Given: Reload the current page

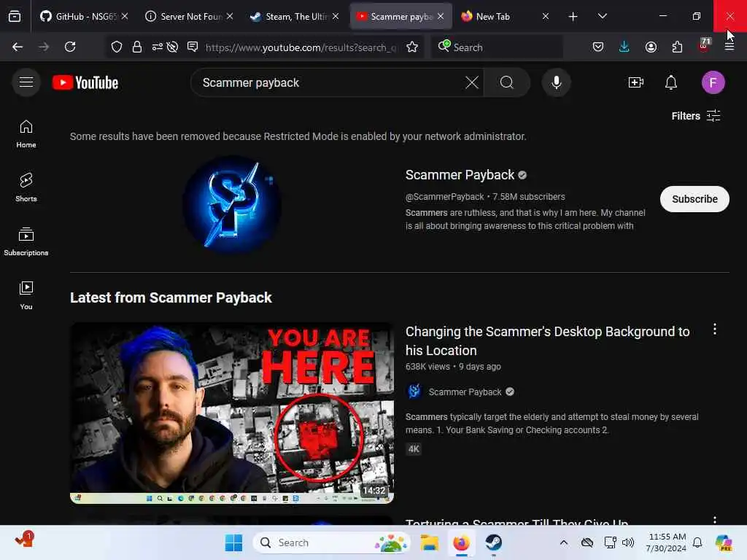Looking at the screenshot, I should [x=70, y=47].
